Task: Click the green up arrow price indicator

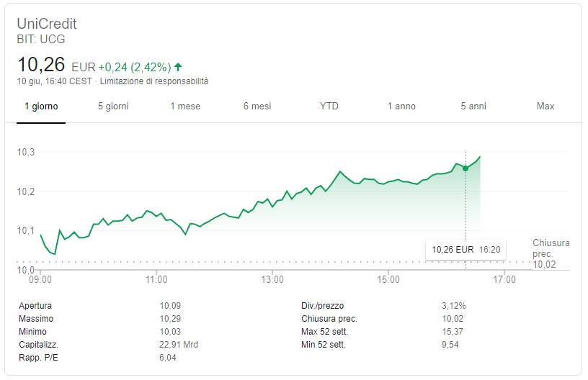Action: click(x=178, y=67)
